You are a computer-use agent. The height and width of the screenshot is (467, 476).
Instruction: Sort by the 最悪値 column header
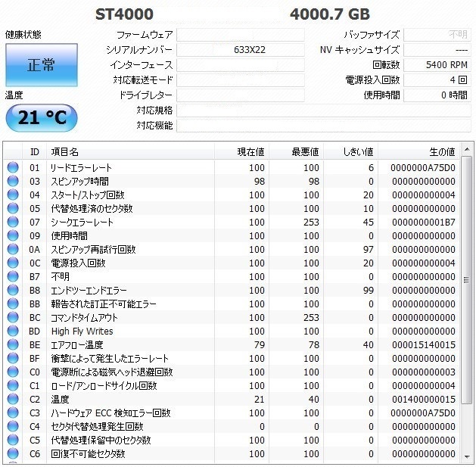pos(297,151)
